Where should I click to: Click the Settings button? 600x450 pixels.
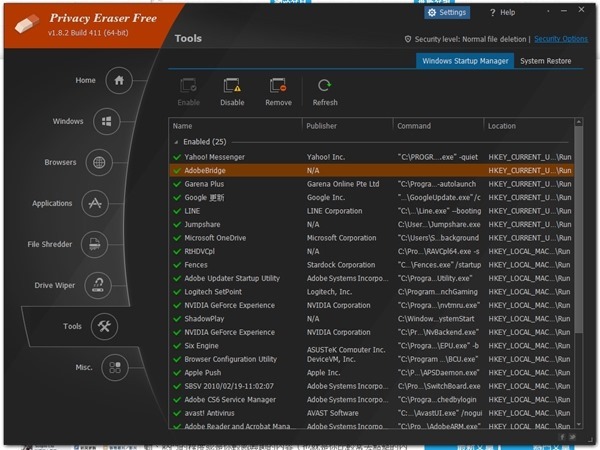(x=446, y=13)
